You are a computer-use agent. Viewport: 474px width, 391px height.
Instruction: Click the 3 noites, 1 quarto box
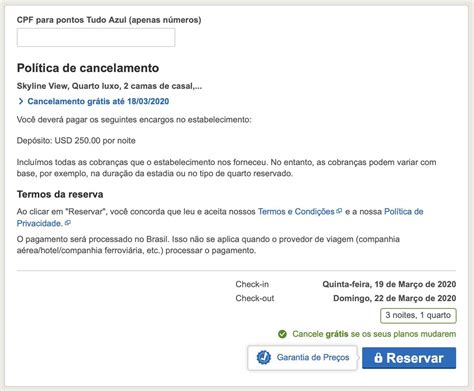click(418, 315)
